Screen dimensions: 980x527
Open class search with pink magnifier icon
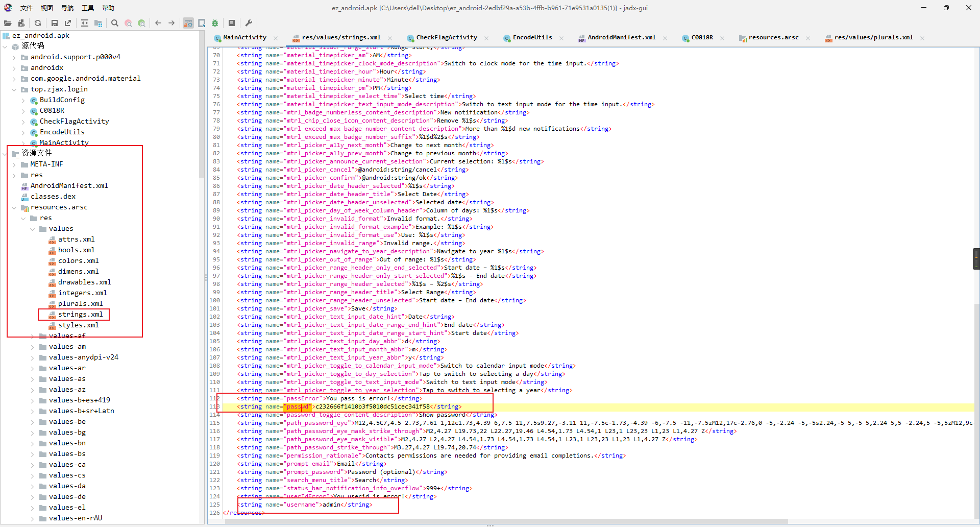pyautogui.click(x=128, y=23)
